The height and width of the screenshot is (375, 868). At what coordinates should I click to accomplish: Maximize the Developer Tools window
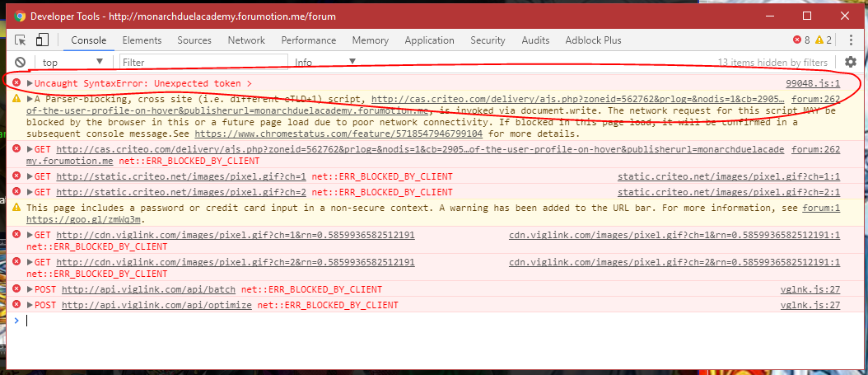807,16
